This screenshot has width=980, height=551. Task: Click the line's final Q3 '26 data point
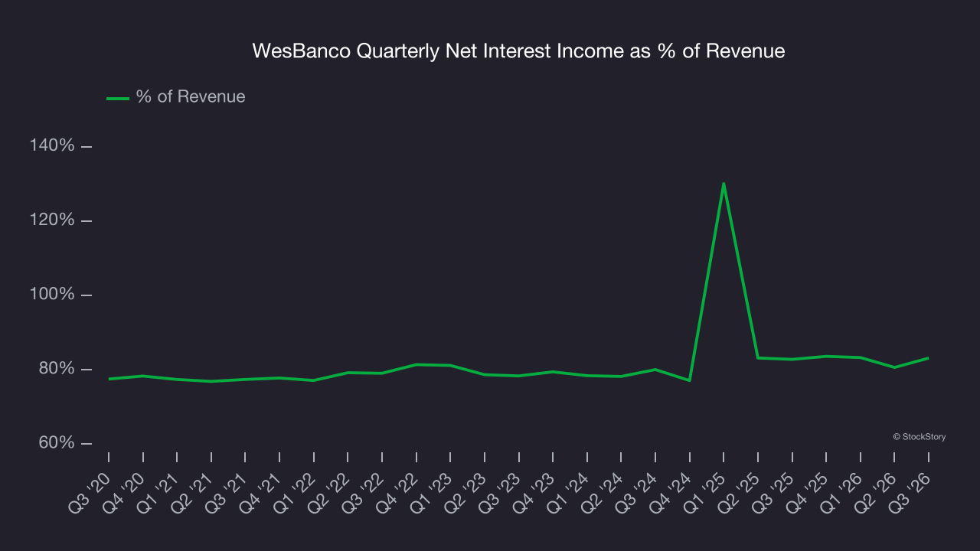928,358
